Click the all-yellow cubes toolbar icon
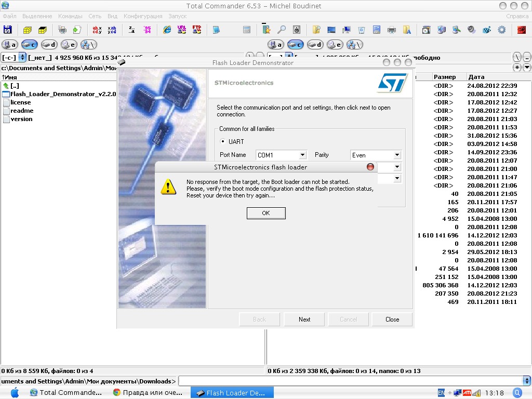The width and height of the screenshot is (532, 399). pyautogui.click(x=28, y=30)
